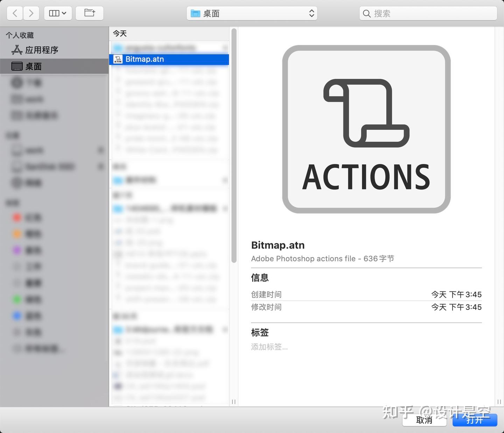
Task: Open the 桌面 location dropdown
Action: pos(252,13)
